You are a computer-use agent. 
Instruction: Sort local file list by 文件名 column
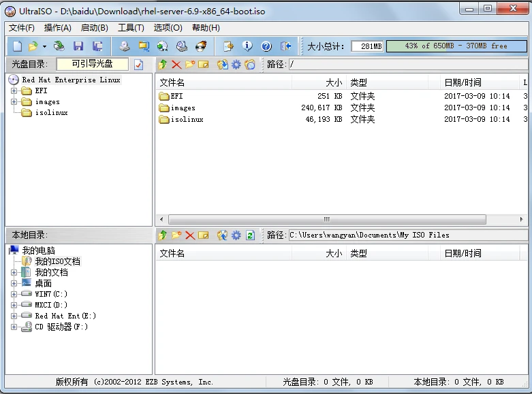click(x=224, y=253)
